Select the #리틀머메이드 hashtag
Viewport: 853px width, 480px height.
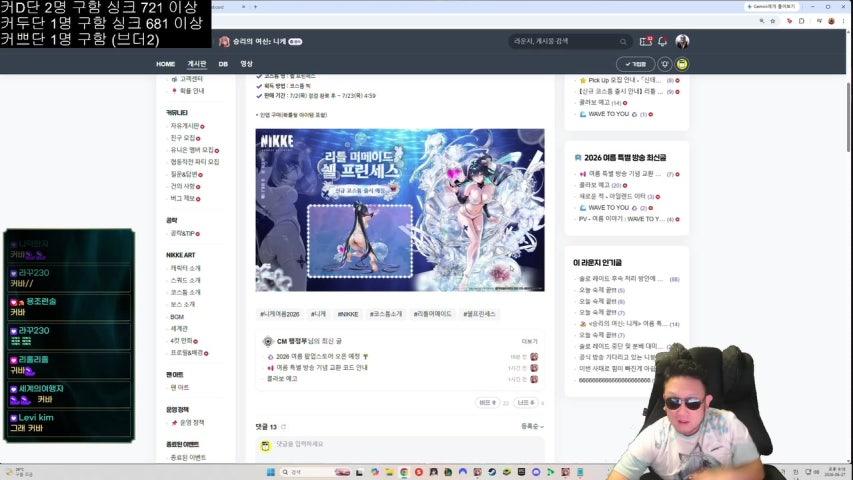(x=432, y=314)
